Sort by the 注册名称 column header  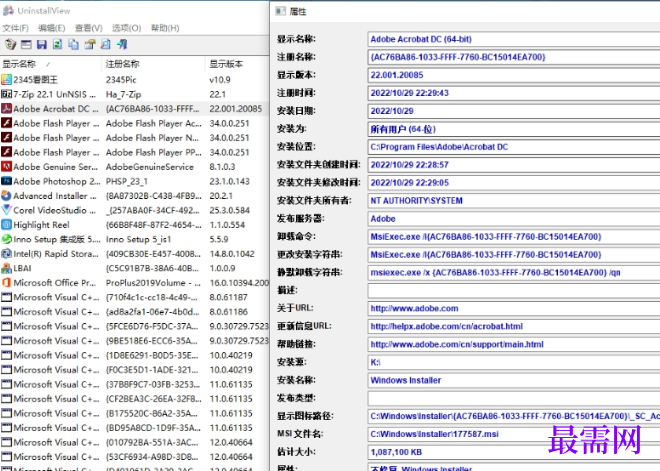point(154,64)
